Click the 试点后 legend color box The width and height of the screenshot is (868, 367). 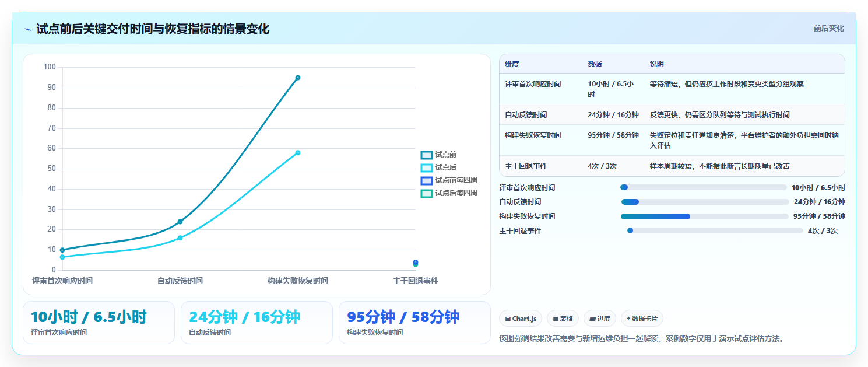[427, 167]
